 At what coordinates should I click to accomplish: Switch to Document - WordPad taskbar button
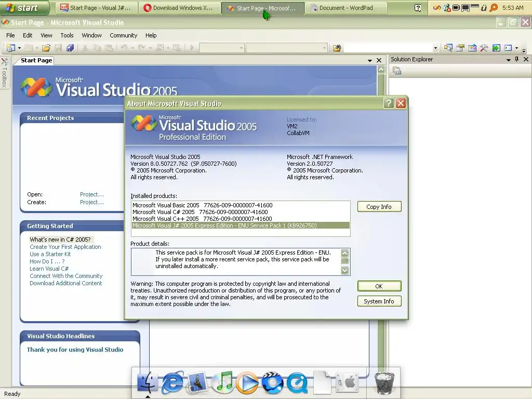pos(346,8)
